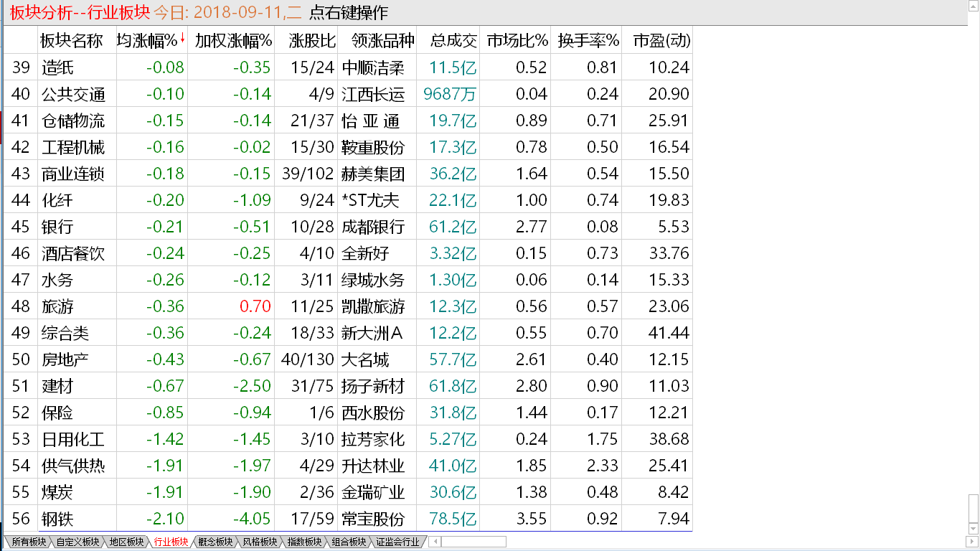The image size is (980, 551).
Task: Switch to the 概念板块 tab
Action: point(215,542)
